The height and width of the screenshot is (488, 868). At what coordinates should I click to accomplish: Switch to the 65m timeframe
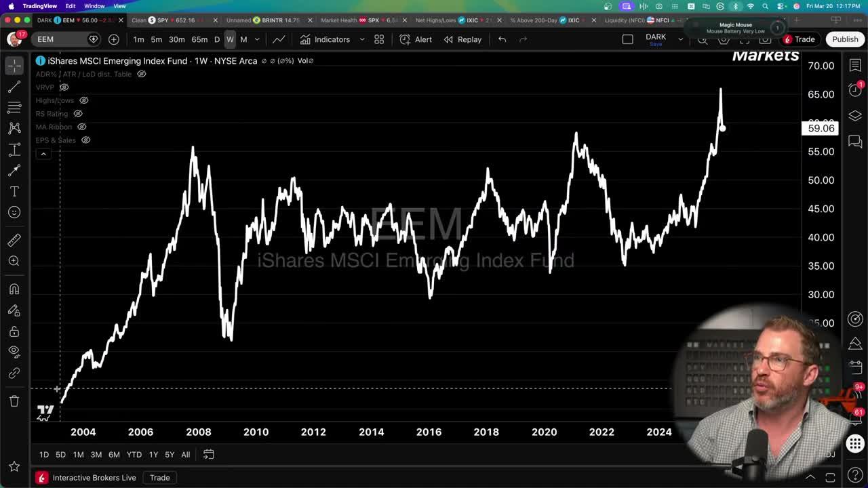pos(199,39)
